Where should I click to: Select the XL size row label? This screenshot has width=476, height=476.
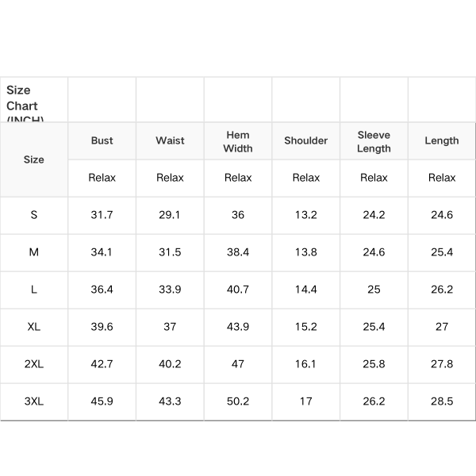point(34,327)
